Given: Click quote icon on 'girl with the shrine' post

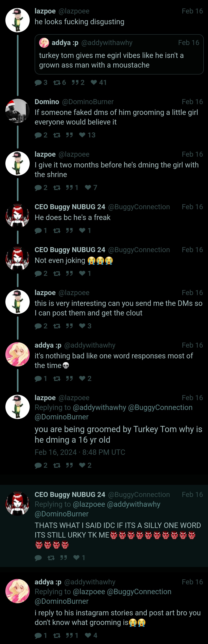Looking at the screenshot, I should 69,188.
